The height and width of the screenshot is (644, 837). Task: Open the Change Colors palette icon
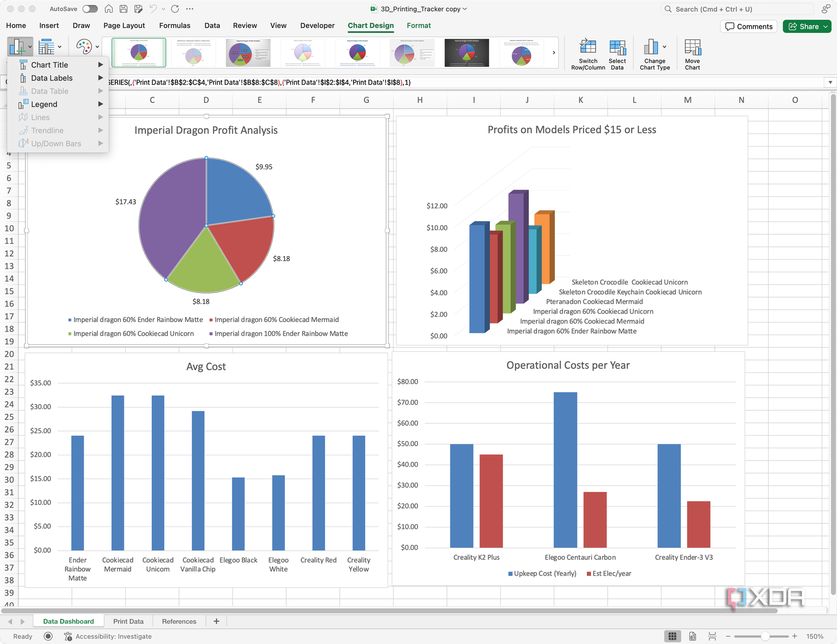(84, 47)
